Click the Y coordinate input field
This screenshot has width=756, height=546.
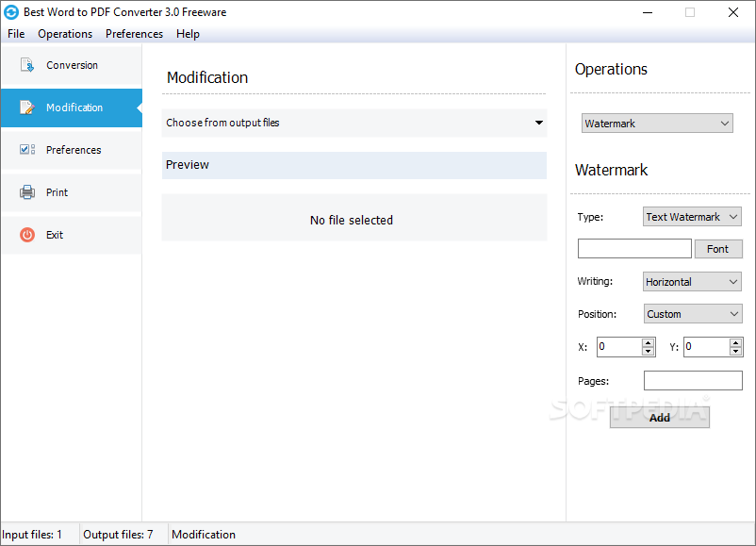click(706, 347)
